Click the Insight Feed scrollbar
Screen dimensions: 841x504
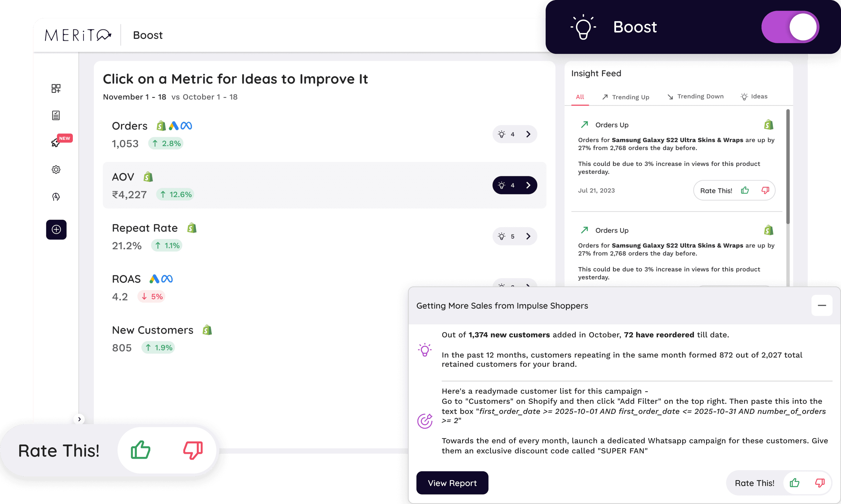coord(788,166)
